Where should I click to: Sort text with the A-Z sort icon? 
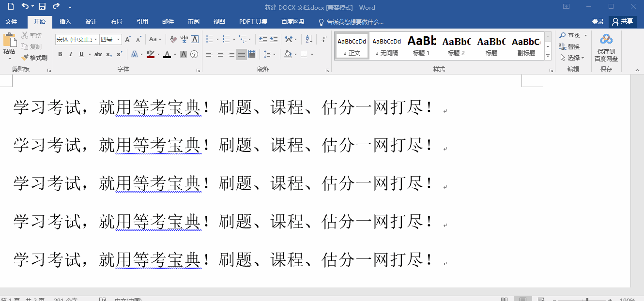click(x=309, y=39)
